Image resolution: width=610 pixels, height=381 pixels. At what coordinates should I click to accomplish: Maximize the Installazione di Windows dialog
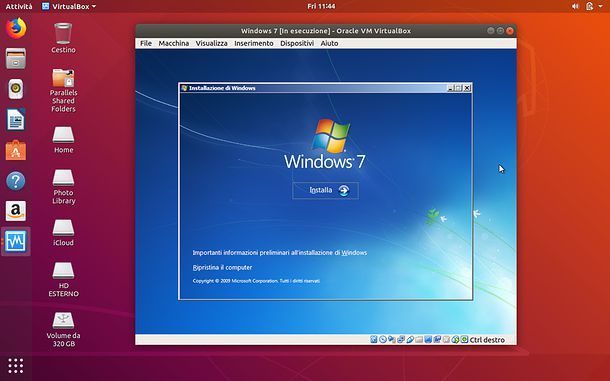(x=459, y=88)
